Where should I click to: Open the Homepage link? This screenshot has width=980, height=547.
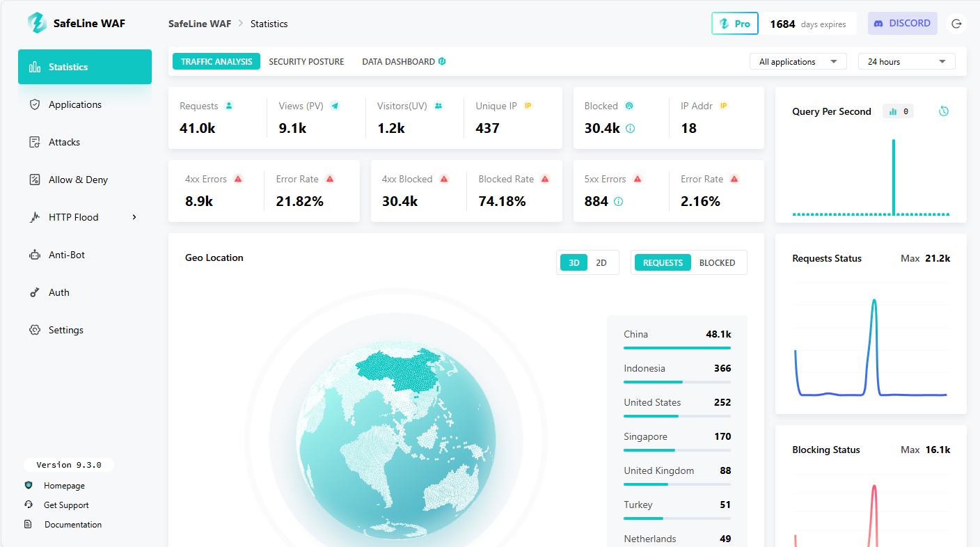[x=64, y=486]
